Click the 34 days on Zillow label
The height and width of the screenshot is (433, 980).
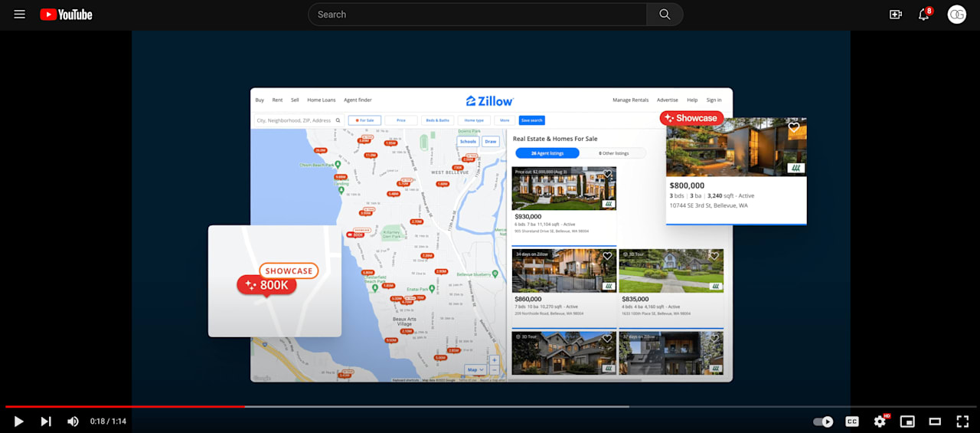pos(534,254)
